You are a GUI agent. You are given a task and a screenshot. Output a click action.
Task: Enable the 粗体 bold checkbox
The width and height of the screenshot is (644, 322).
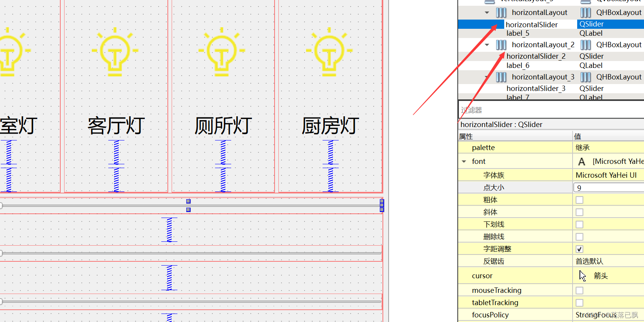579,200
